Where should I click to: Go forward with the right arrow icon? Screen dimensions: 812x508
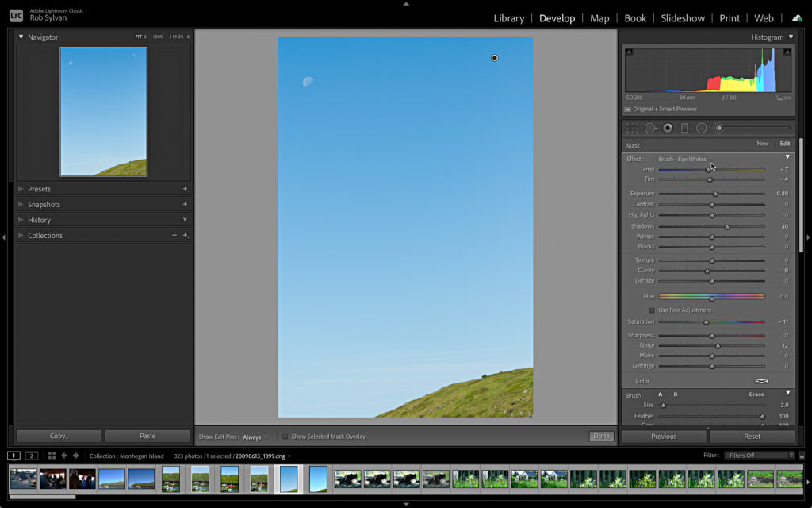76,456
